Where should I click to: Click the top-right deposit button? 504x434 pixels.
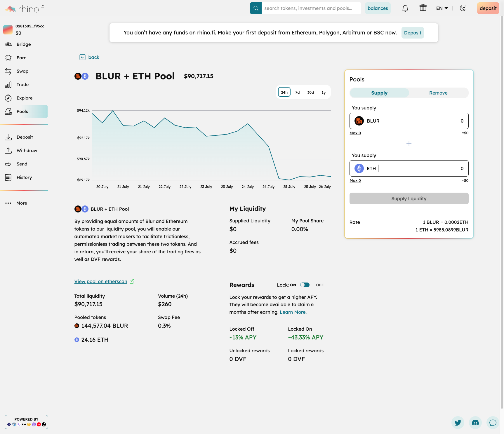(488, 8)
